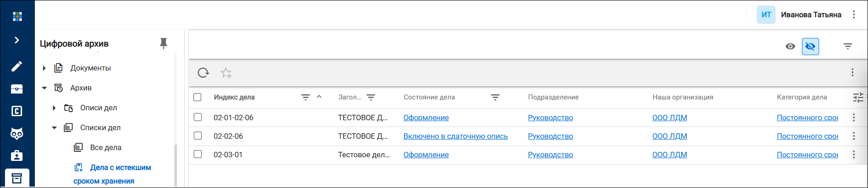Tick the select-all header checkbox
The height and width of the screenshot is (188, 868).
point(197,97)
